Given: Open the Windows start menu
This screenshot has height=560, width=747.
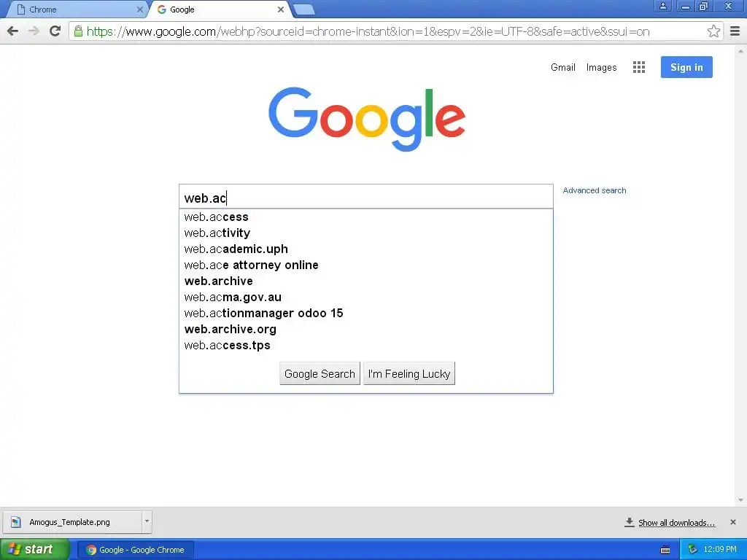Looking at the screenshot, I should [x=34, y=550].
